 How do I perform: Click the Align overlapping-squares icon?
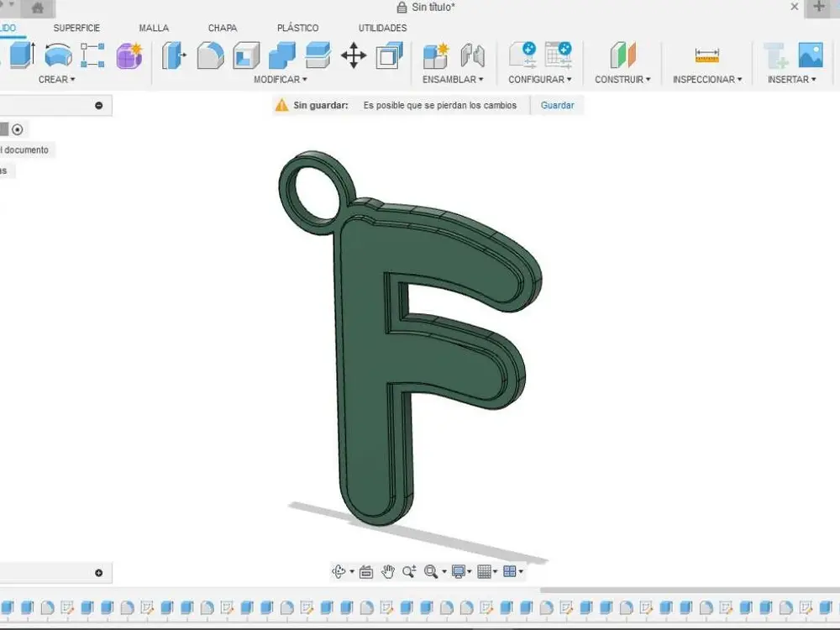(x=390, y=55)
